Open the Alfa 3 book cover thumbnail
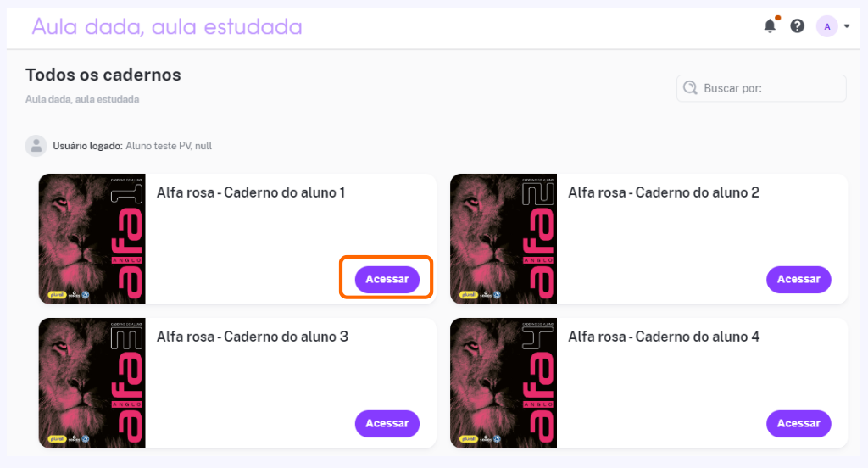 tap(92, 382)
